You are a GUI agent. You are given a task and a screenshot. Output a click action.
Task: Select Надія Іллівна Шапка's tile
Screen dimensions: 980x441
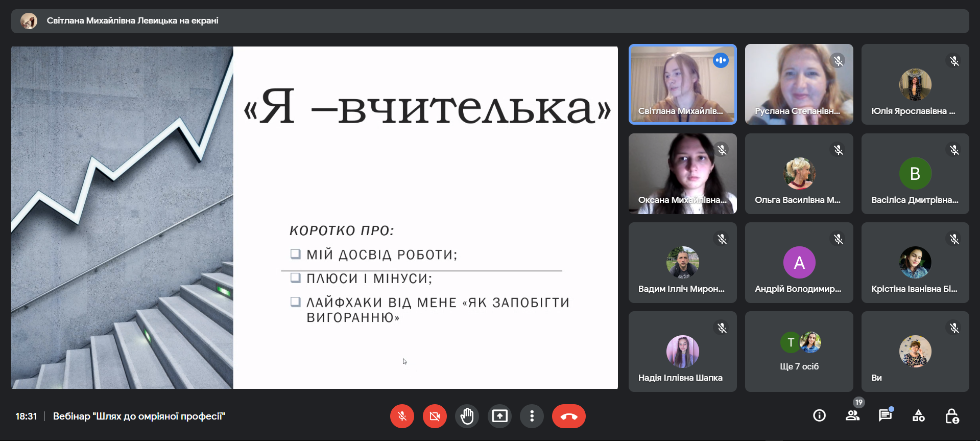682,352
